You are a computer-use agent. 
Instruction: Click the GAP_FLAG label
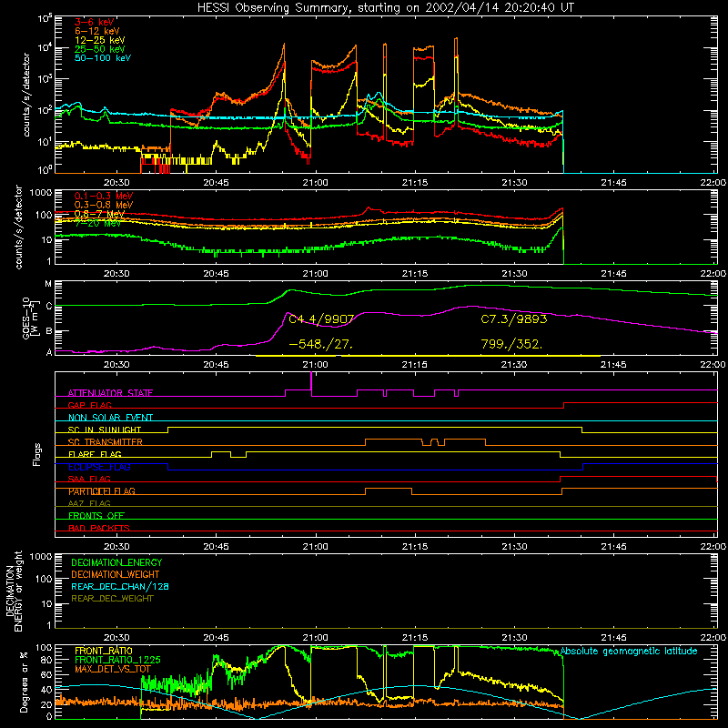[x=89, y=405]
